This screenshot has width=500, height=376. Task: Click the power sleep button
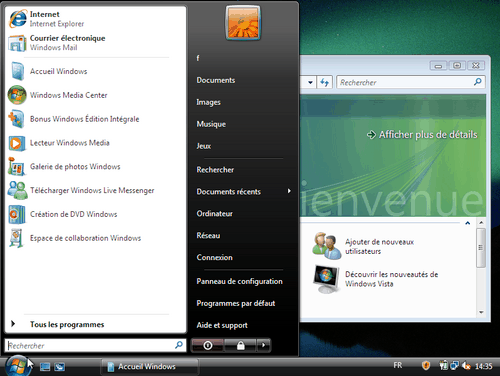207,345
